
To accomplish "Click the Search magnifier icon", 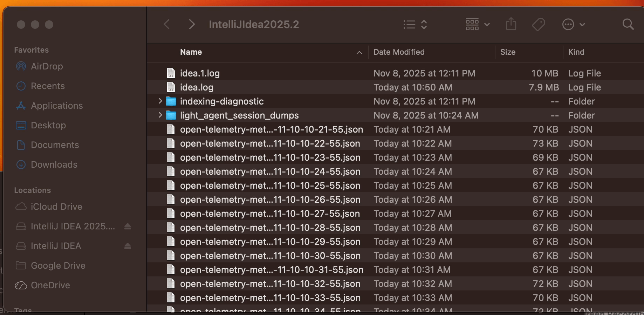I will [628, 25].
